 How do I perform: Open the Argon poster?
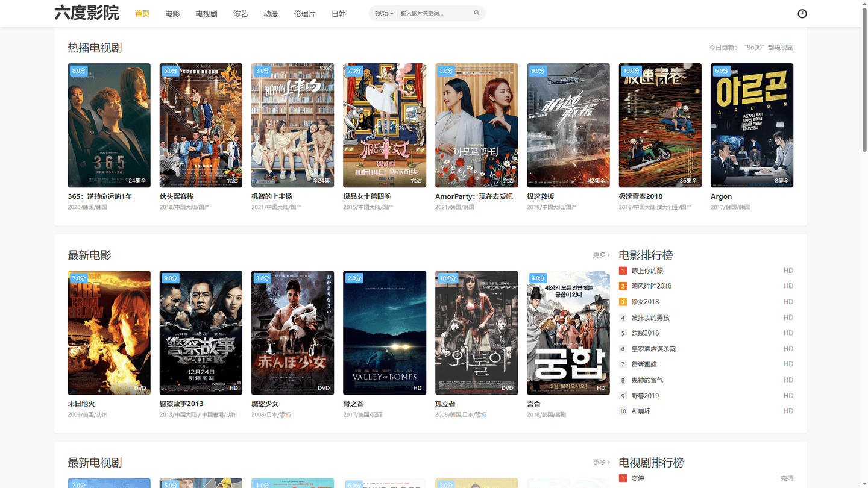[x=752, y=125]
